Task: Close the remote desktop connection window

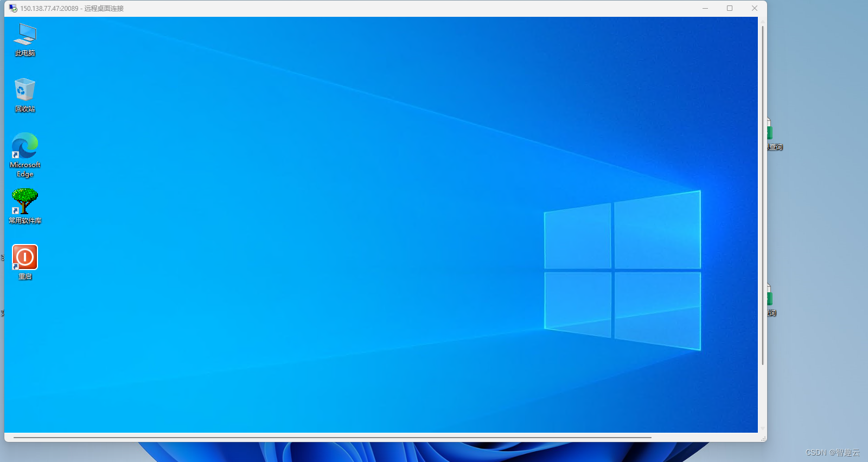Action: [x=754, y=8]
